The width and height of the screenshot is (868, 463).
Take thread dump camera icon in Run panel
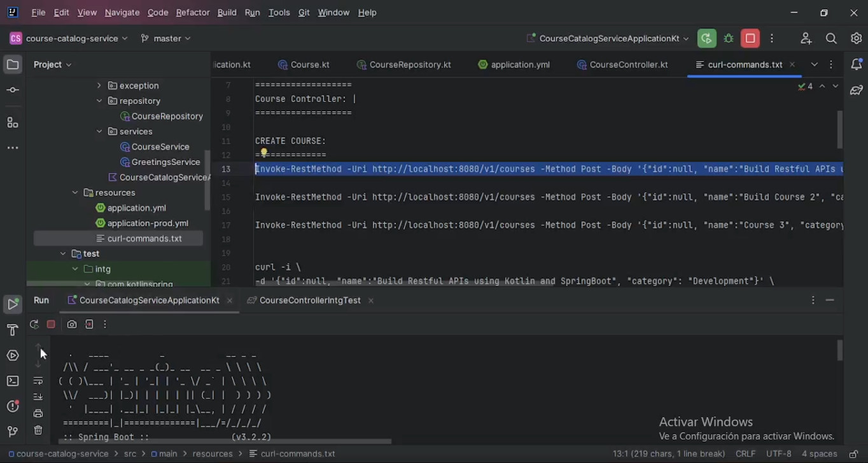coord(72,324)
